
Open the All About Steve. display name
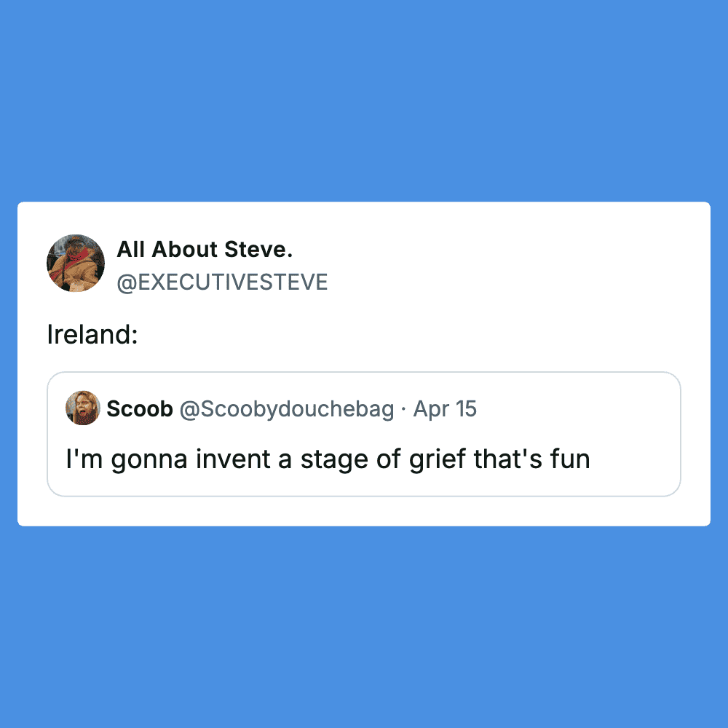pos(205,250)
